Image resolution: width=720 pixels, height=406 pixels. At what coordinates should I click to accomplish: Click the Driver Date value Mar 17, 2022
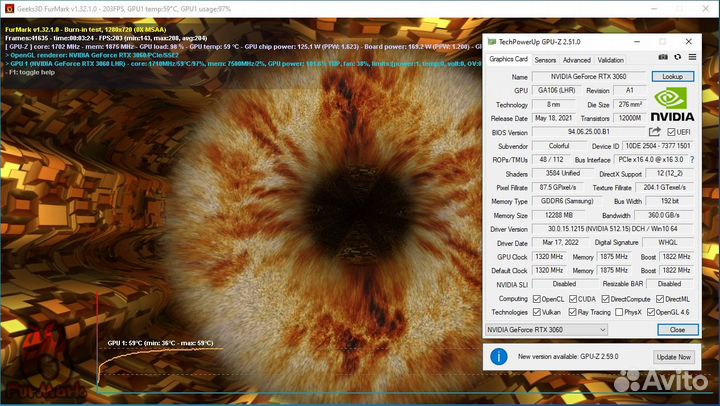[560, 242]
